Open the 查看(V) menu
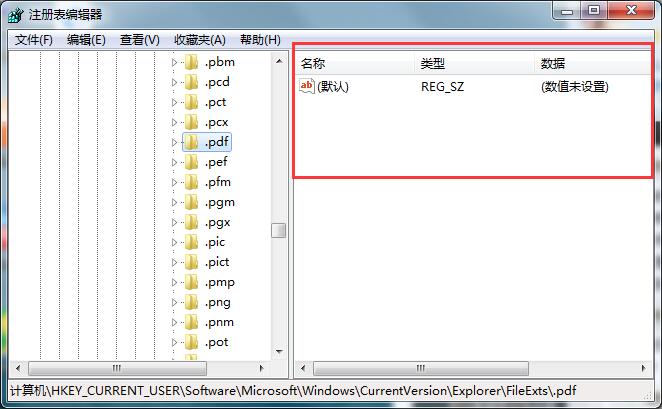Viewport: 662px width, 409px height. (x=139, y=39)
